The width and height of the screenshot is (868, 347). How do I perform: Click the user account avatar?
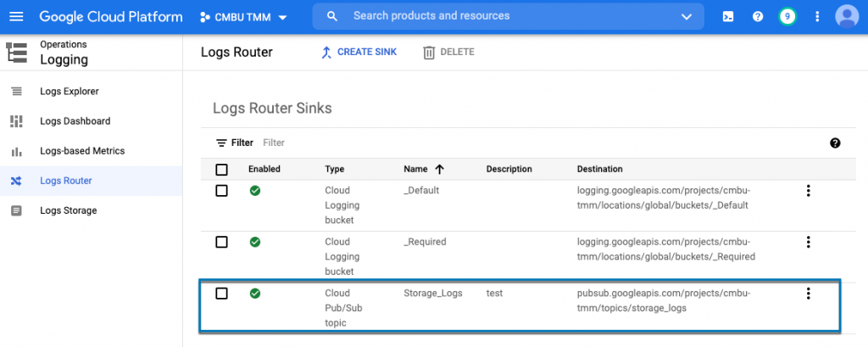pyautogui.click(x=846, y=16)
